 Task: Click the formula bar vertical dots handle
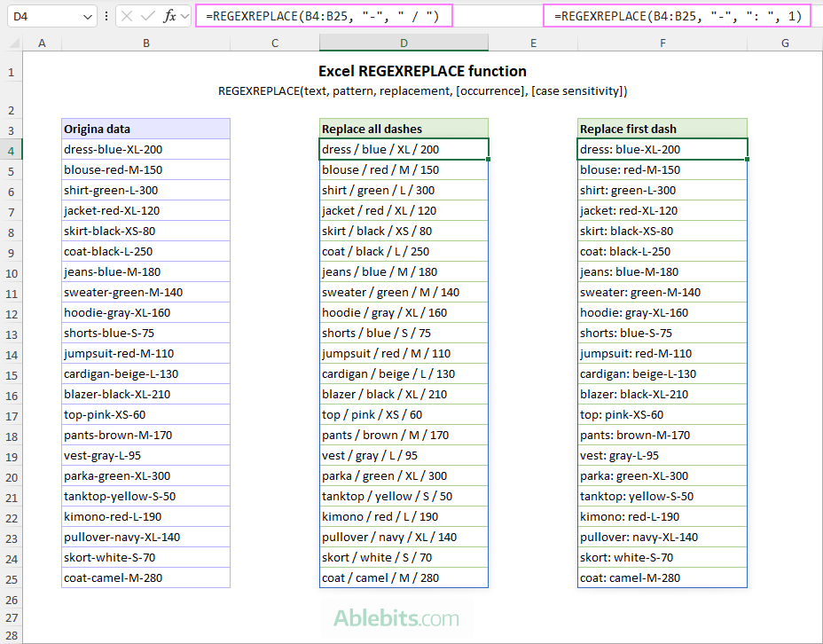click(x=106, y=16)
